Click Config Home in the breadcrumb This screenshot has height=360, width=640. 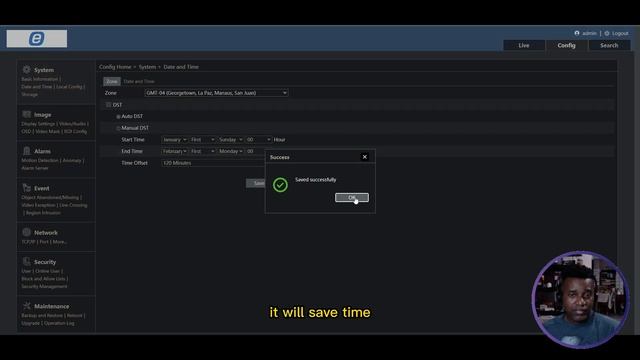pyautogui.click(x=115, y=67)
